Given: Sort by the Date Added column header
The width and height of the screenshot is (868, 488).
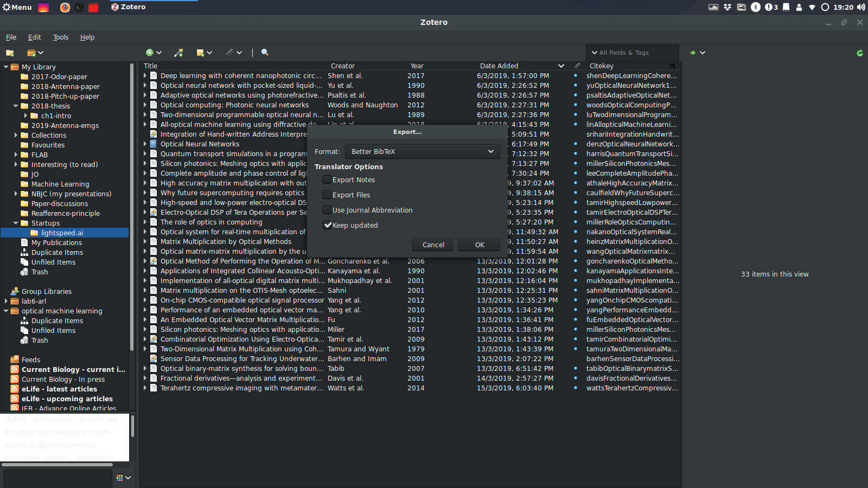Looking at the screenshot, I should [521, 66].
